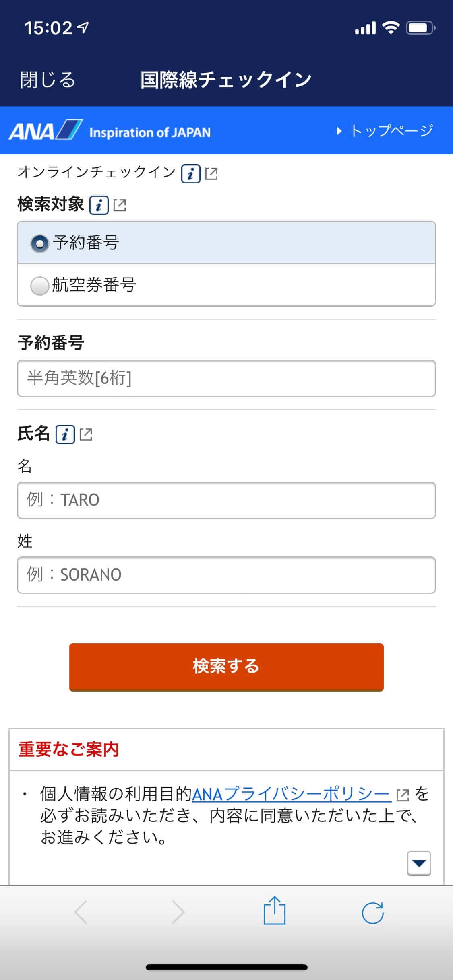Tap info icon beside オンラインチェックイン
Image resolution: width=453 pixels, height=980 pixels.
[190, 174]
